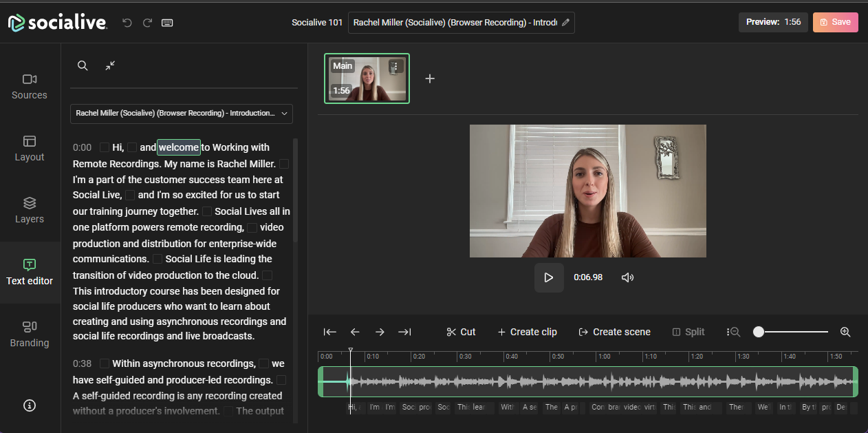Click the audio waveform track
Image resolution: width=868 pixels, height=433 pixels.
[588, 381]
